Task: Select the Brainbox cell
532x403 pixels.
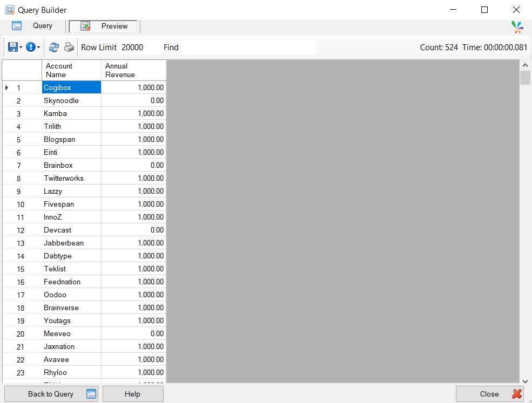Action: [72, 165]
